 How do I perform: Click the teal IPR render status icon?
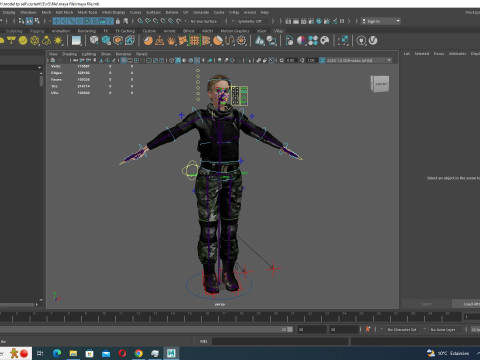(x=319, y=21)
